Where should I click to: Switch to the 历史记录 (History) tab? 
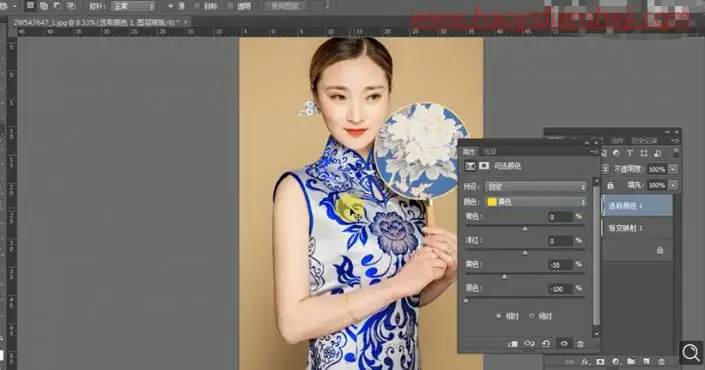pos(644,141)
